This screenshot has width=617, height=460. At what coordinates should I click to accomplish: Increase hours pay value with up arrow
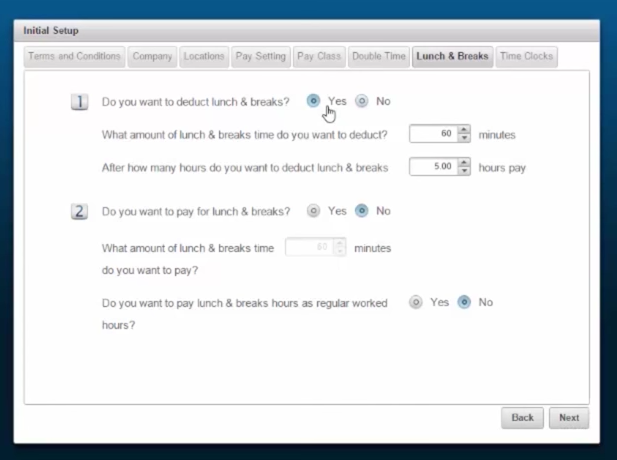[x=464, y=162]
